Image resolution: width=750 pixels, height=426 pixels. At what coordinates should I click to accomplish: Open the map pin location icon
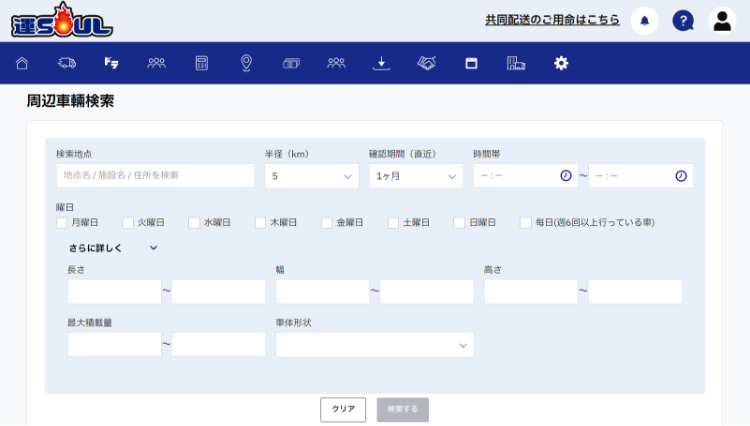coord(246,63)
